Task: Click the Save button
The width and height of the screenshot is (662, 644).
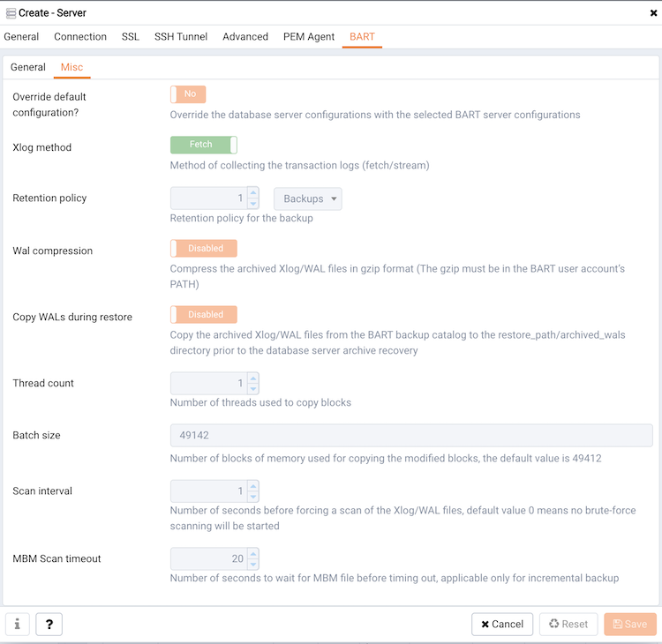Action: click(630, 624)
